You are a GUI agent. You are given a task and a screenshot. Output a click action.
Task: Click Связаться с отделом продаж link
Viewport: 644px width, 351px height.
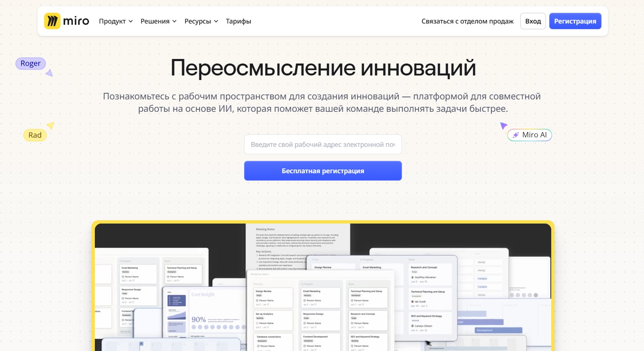(468, 21)
